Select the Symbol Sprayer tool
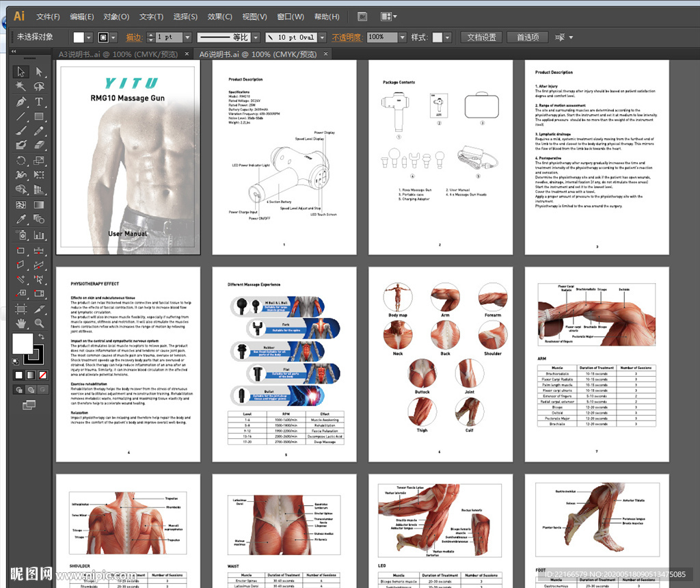Screen dimensions: 700x588 pos(21,235)
